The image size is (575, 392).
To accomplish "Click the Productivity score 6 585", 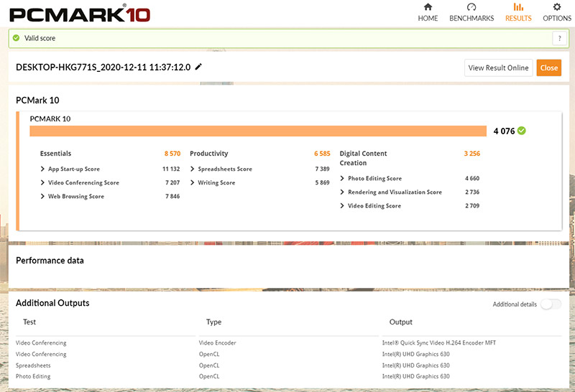I will (x=322, y=154).
